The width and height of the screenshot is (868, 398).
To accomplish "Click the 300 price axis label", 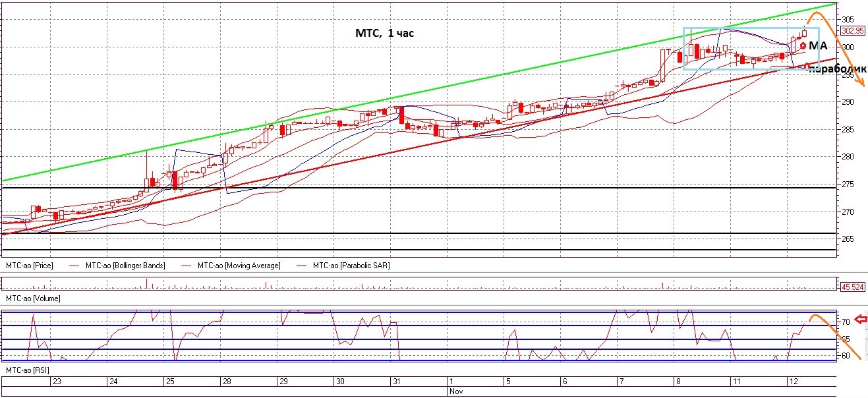I will pos(847,47).
